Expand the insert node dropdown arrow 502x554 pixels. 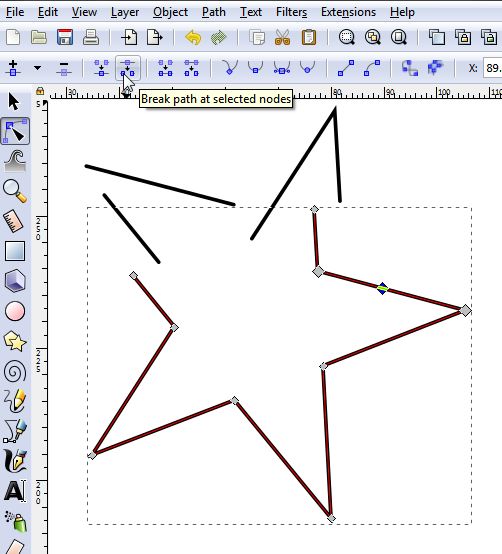point(37,68)
